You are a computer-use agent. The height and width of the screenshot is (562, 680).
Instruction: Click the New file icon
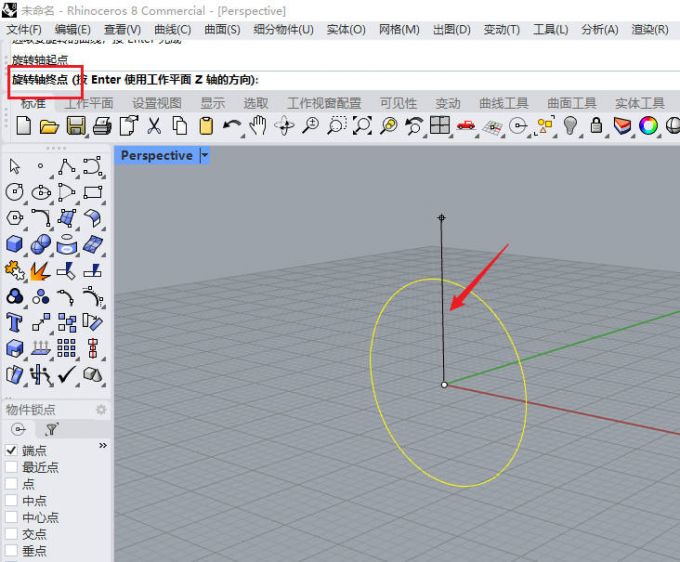coord(23,126)
